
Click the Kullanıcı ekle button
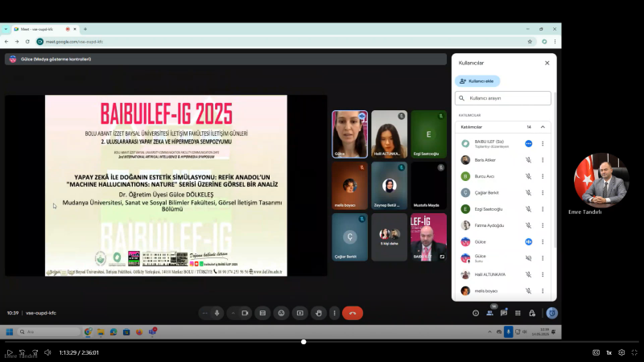(x=477, y=81)
